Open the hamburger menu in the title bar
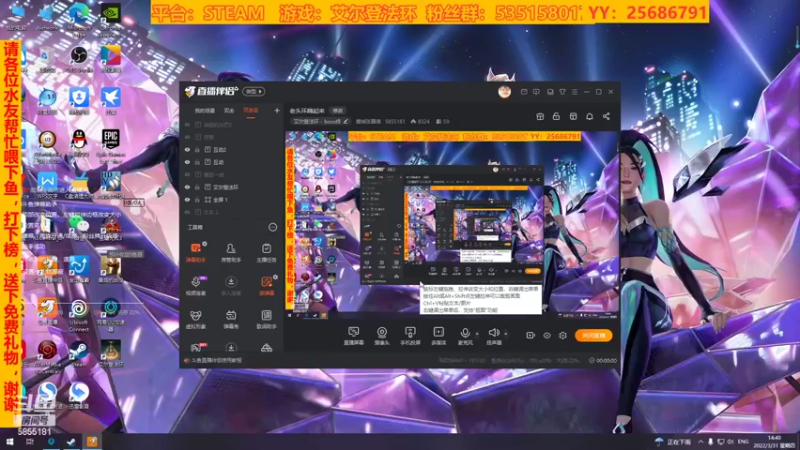Image resolution: width=800 pixels, height=450 pixels. [x=574, y=92]
